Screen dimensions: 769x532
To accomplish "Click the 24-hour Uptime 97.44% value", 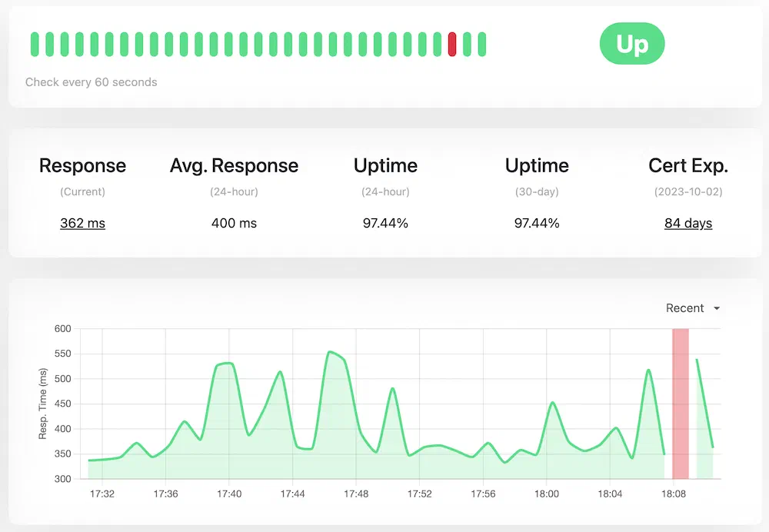I will point(385,223).
